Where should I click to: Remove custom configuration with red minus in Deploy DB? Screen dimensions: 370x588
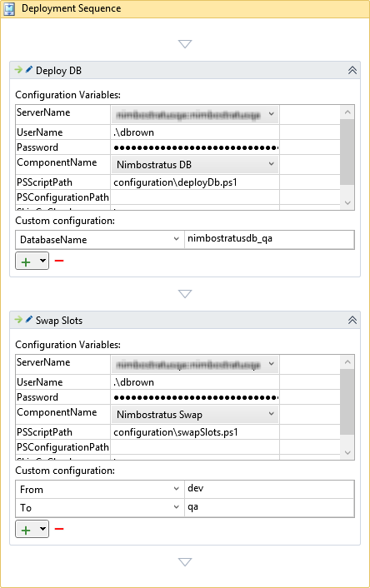tap(59, 261)
